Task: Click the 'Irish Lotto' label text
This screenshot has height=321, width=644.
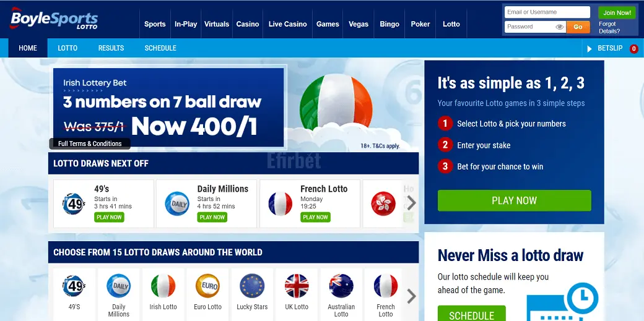Action: (x=163, y=307)
